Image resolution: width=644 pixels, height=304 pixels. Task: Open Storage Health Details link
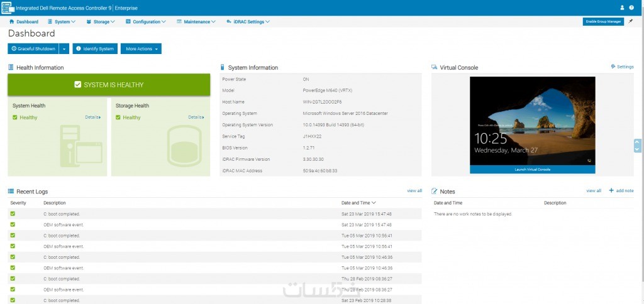coord(196,117)
